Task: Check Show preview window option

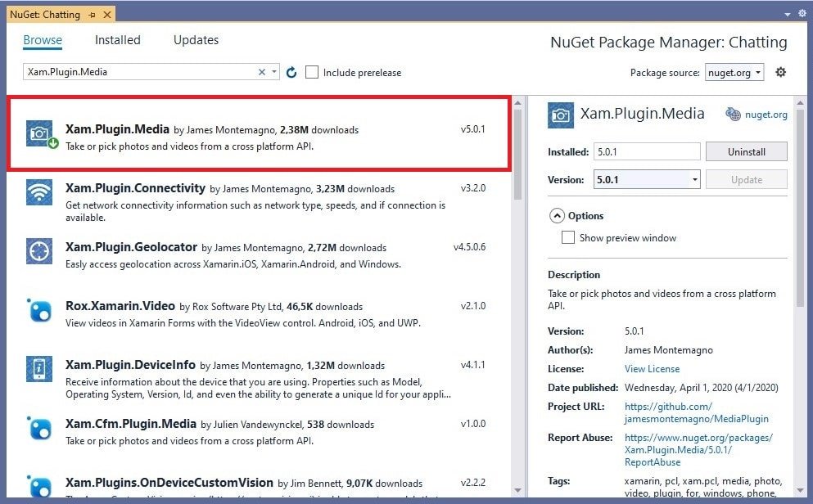Action: pos(567,237)
